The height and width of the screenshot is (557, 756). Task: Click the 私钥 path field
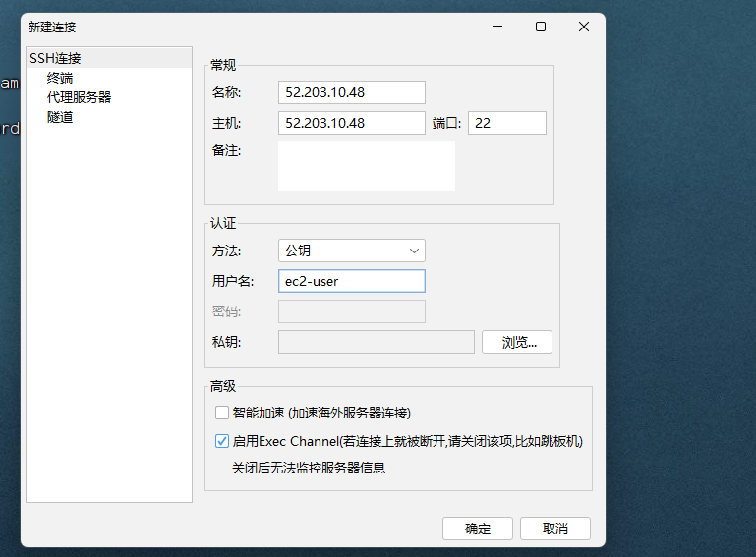click(x=377, y=342)
